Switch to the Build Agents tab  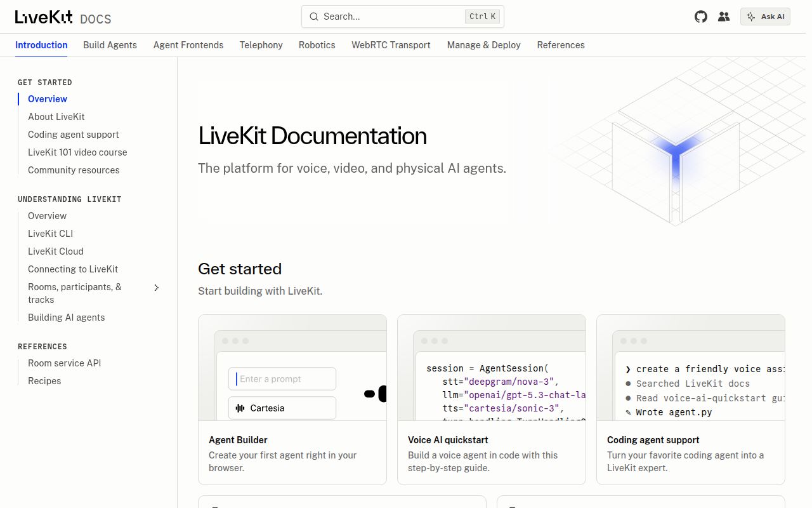coord(110,45)
